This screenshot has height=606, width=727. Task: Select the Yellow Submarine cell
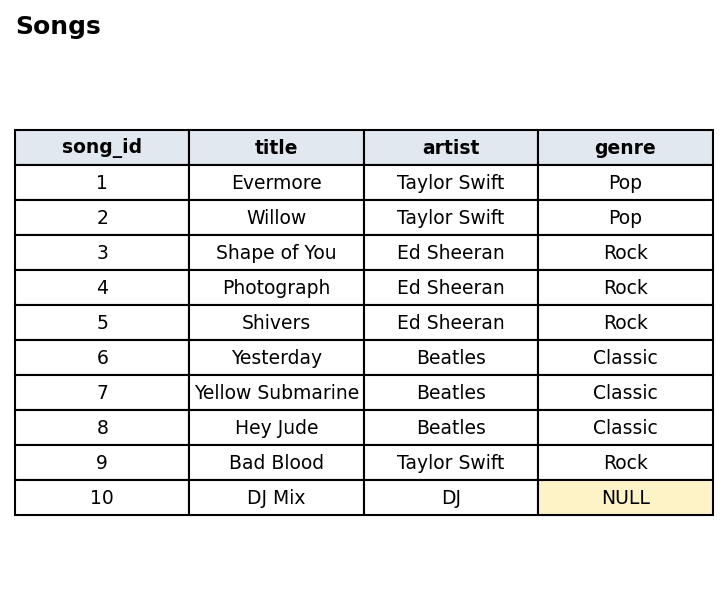click(276, 393)
